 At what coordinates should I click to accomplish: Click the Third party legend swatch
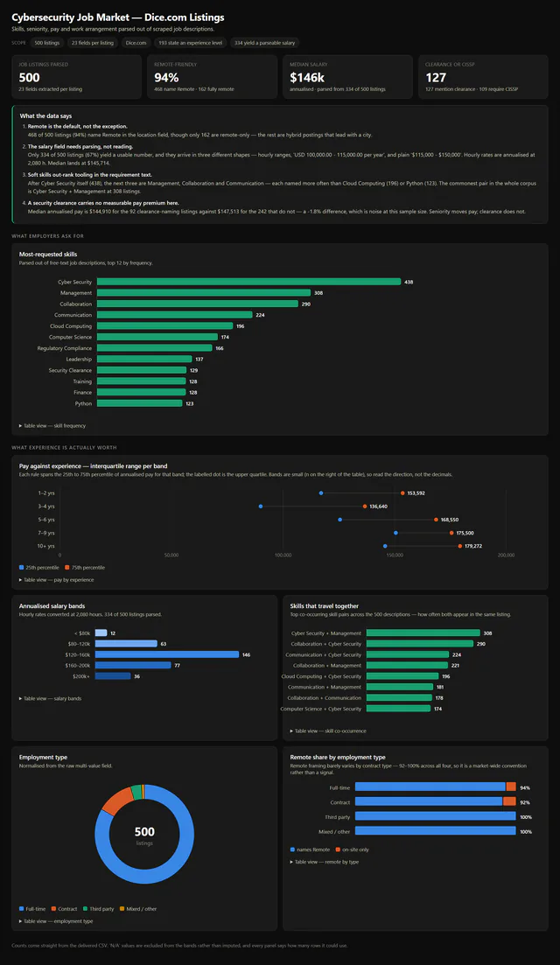click(85, 909)
